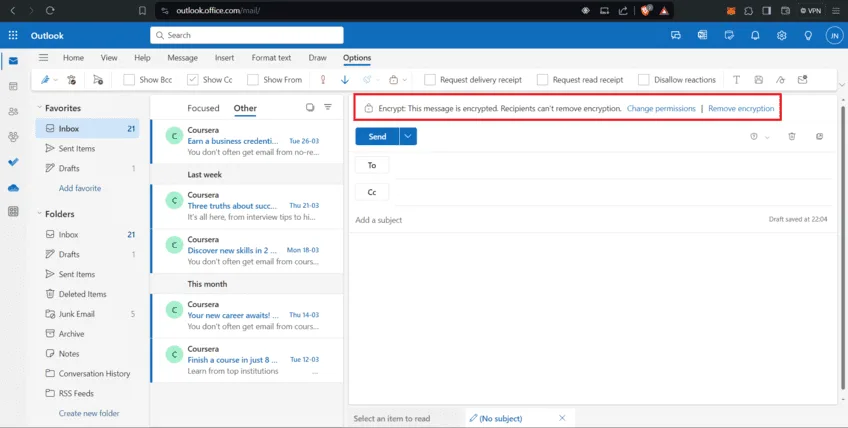The height and width of the screenshot is (428, 848).
Task: Open Outlook settings gear
Action: [x=781, y=35]
